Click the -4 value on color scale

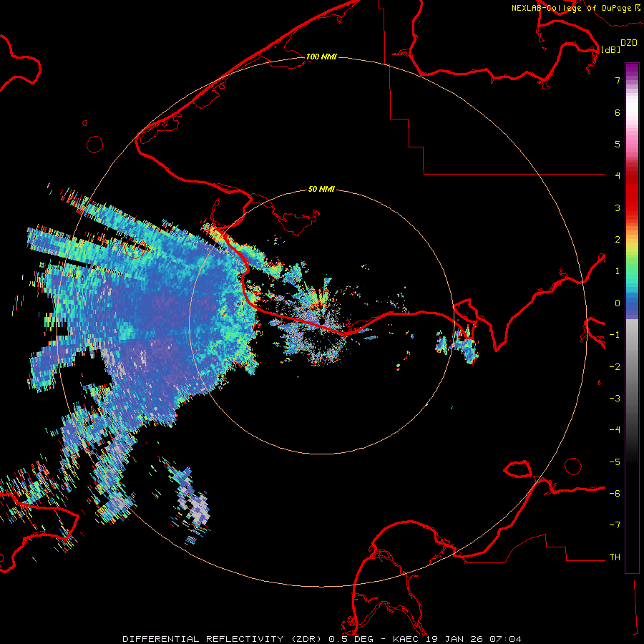coord(615,430)
